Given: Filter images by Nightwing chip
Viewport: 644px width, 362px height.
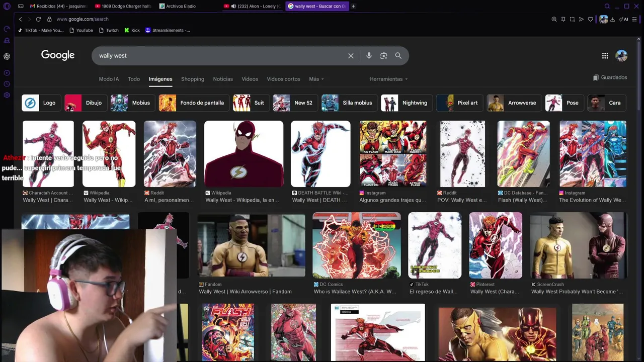Looking at the screenshot, I should 407,103.
